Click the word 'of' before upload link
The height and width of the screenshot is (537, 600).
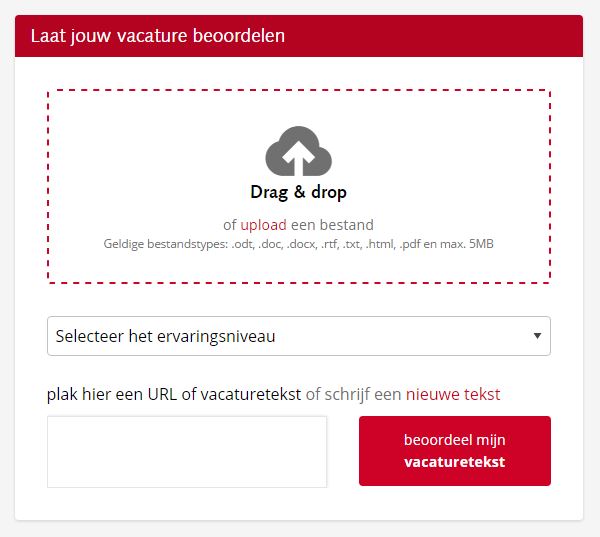pyautogui.click(x=230, y=225)
